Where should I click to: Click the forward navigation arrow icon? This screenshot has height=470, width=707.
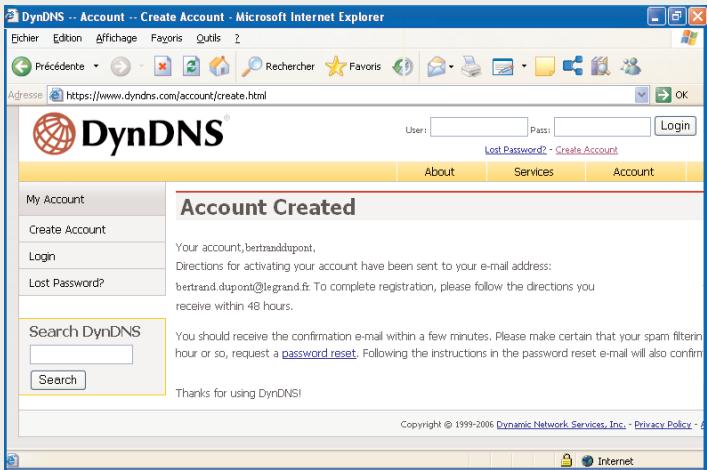click(120, 67)
